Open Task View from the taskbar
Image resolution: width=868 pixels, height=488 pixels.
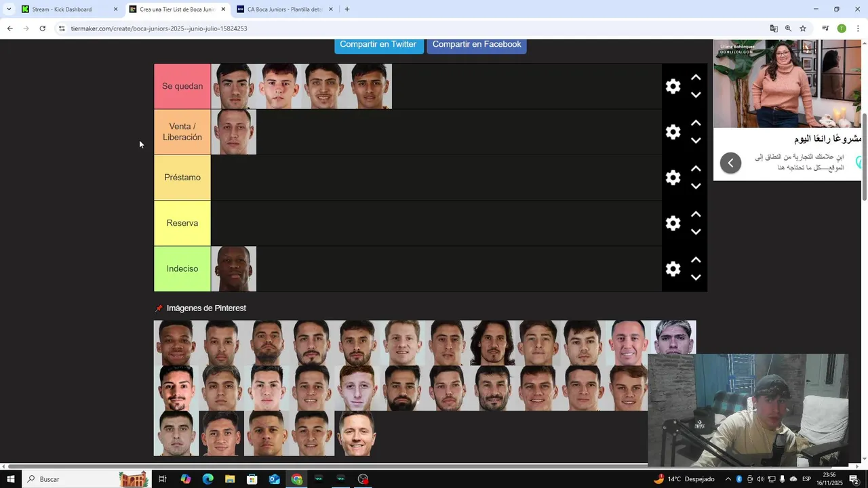pyautogui.click(x=163, y=479)
